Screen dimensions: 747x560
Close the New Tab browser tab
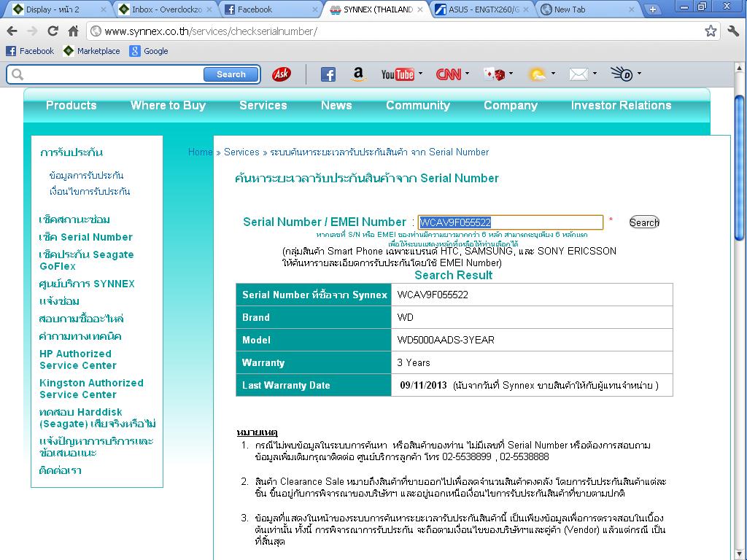tap(632, 9)
